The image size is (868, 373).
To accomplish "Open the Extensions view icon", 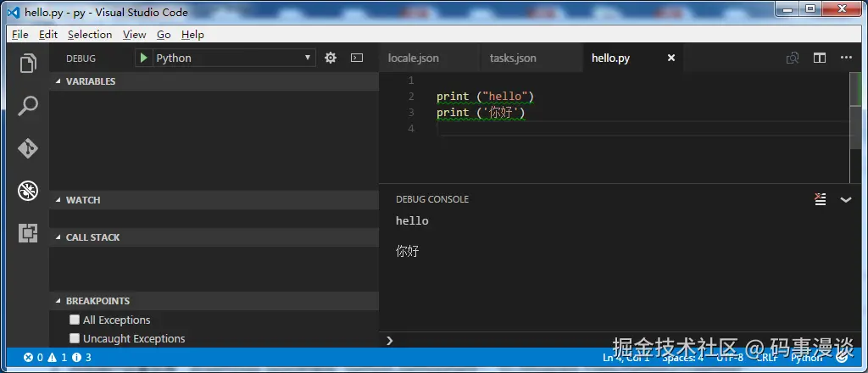I will click(28, 233).
